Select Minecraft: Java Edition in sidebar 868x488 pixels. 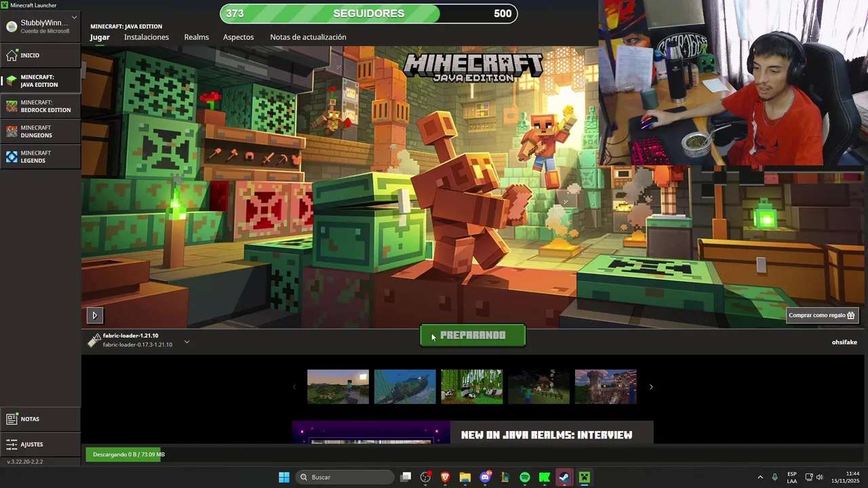coord(40,81)
